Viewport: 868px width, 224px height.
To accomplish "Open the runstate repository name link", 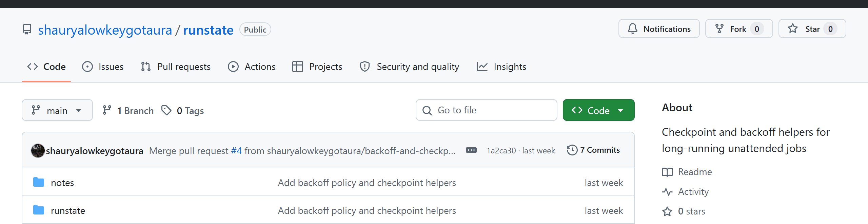I will 209,30.
